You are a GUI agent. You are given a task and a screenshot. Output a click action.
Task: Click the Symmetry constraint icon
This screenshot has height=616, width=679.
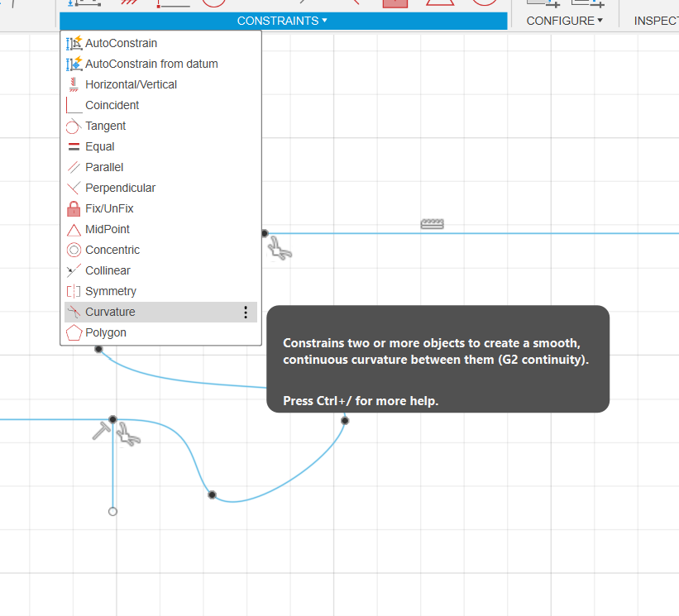pyautogui.click(x=74, y=291)
